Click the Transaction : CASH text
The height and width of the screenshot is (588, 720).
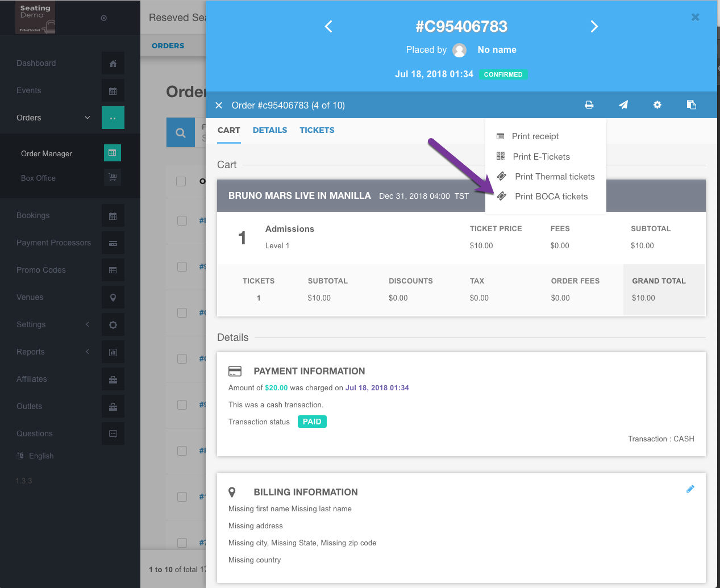[x=661, y=439]
